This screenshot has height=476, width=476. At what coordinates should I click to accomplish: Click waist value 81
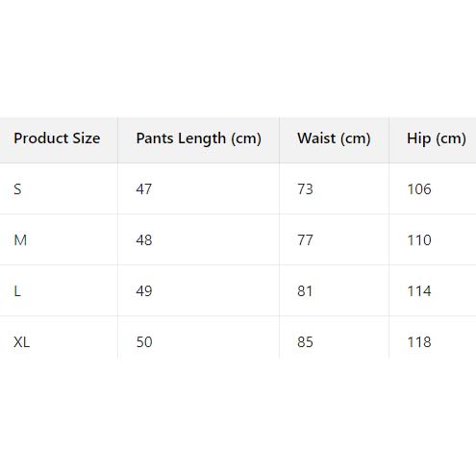pyautogui.click(x=305, y=291)
